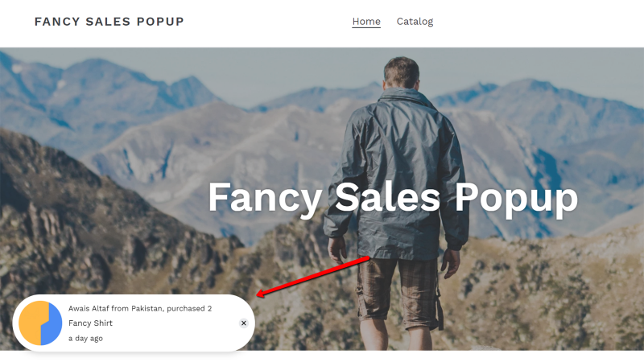This screenshot has width=644, height=362.
Task: Click the hiker's head
Action: (x=401, y=72)
